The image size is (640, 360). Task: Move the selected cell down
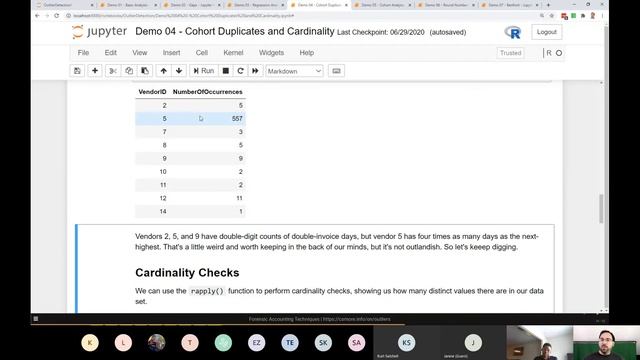(x=179, y=71)
